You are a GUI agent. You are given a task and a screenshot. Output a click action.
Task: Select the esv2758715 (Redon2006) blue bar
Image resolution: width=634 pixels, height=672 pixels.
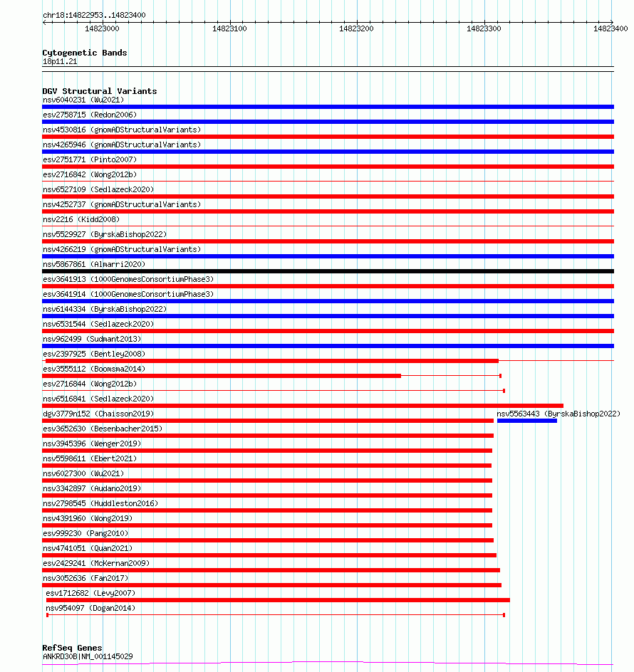pyautogui.click(x=328, y=122)
